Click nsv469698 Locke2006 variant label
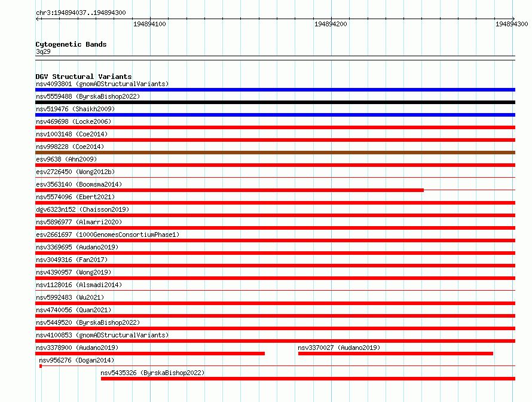 [x=74, y=121]
